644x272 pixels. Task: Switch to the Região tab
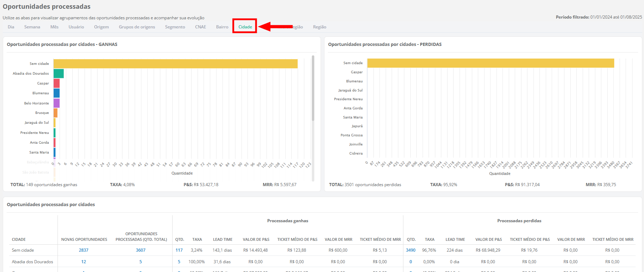tap(320, 27)
